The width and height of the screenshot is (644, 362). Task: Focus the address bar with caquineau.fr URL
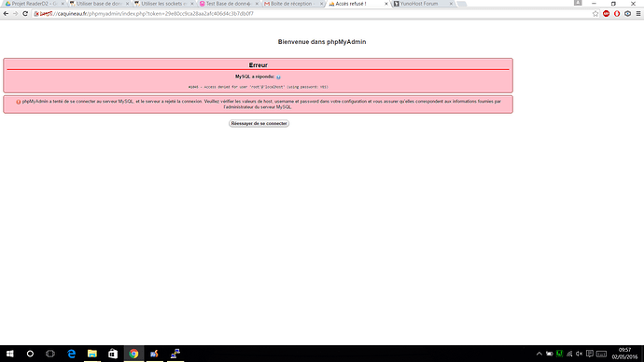coord(312,14)
